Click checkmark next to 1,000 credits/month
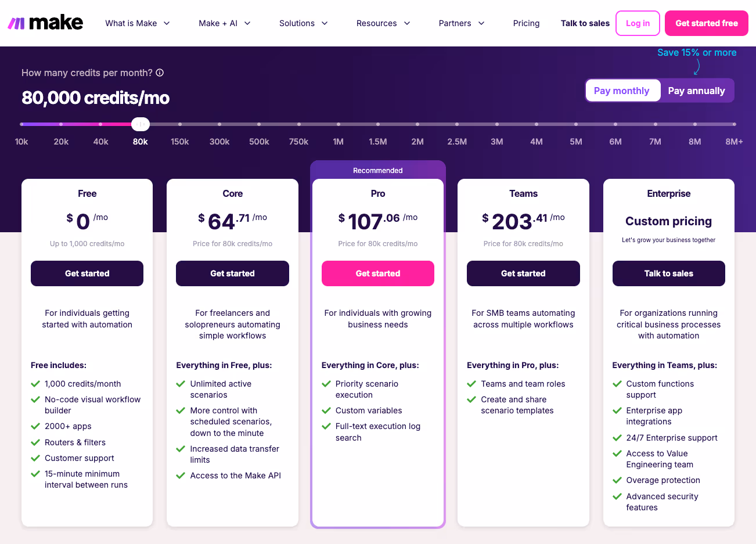The image size is (756, 544). click(35, 384)
